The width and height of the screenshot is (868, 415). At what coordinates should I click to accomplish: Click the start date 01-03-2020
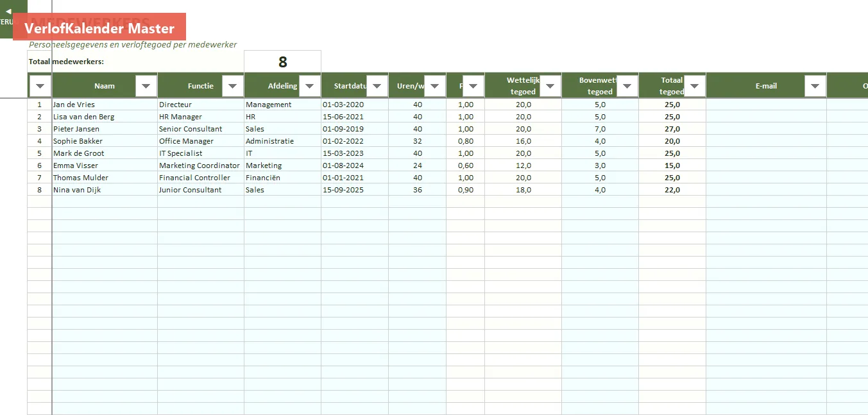coord(355,105)
